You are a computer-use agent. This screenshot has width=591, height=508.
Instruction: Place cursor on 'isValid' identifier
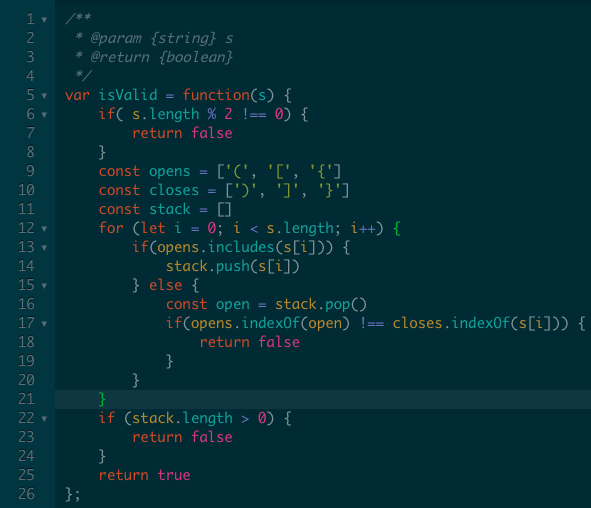coord(128,95)
